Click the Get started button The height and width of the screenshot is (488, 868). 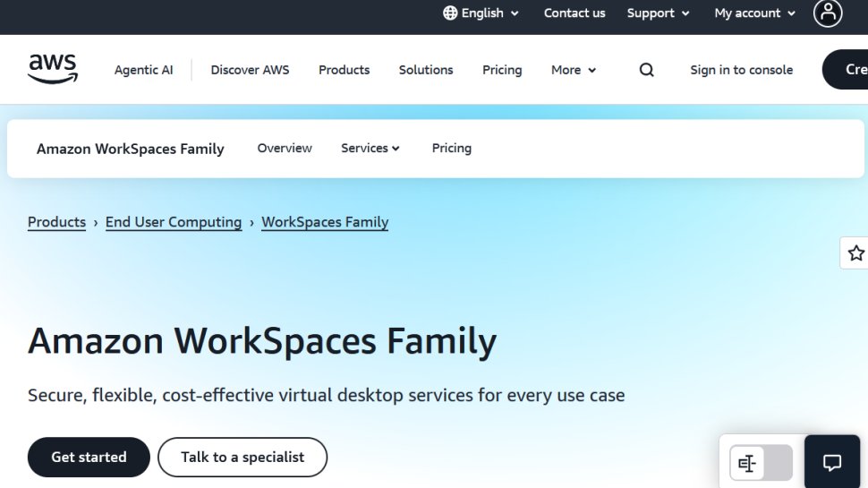pyautogui.click(x=89, y=457)
